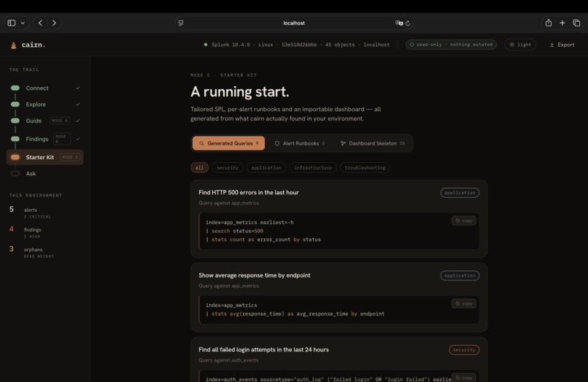Image resolution: width=588 pixels, height=382 pixels.
Task: View the 3 orphans summary
Action: pyautogui.click(x=31, y=252)
